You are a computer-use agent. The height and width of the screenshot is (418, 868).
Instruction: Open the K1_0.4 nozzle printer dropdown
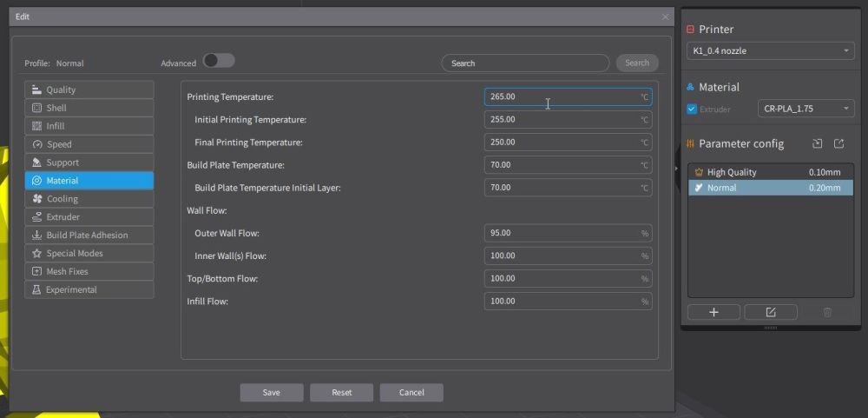click(770, 51)
